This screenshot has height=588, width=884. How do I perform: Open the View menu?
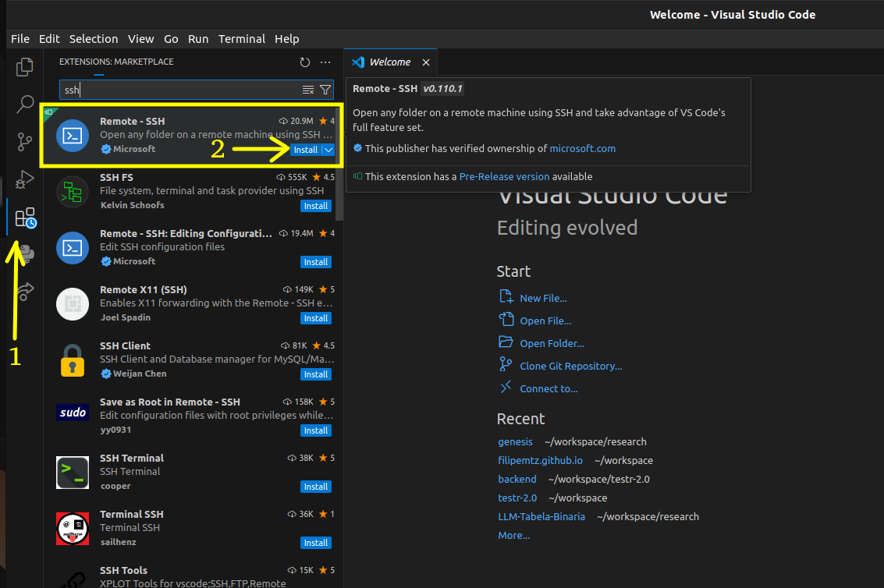click(140, 39)
